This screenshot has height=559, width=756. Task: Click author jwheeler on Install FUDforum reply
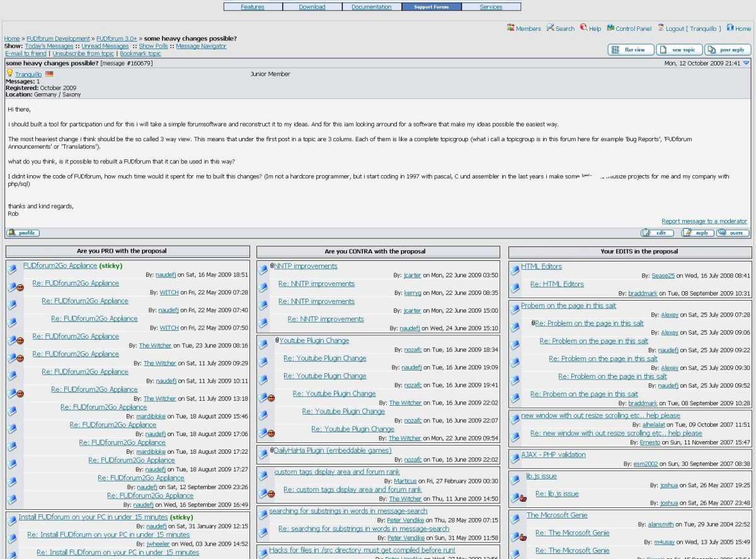pyautogui.click(x=158, y=544)
